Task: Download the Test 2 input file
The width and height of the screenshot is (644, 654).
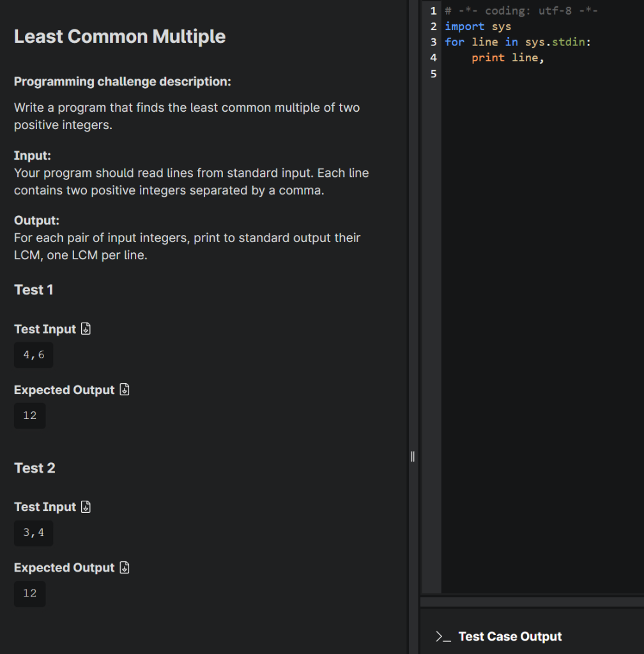Action: (86, 506)
